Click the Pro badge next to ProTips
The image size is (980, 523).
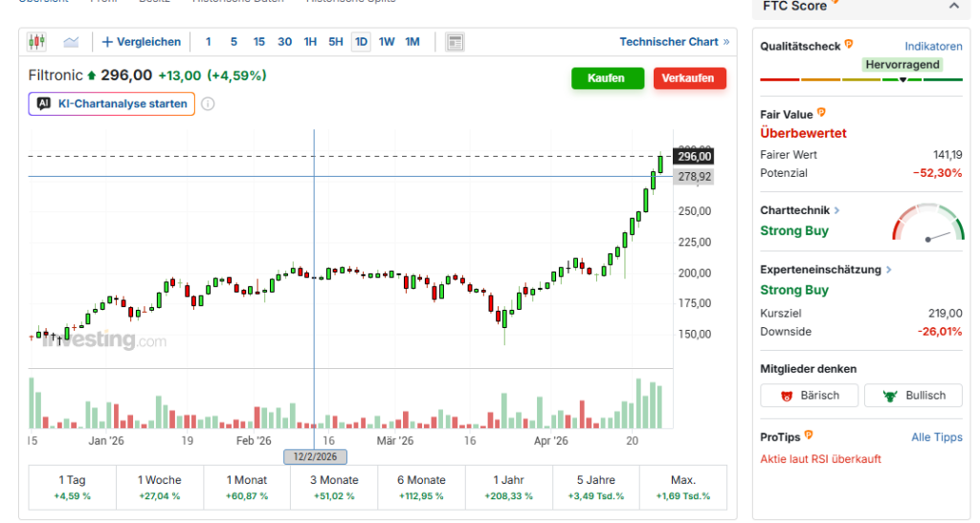tap(809, 436)
